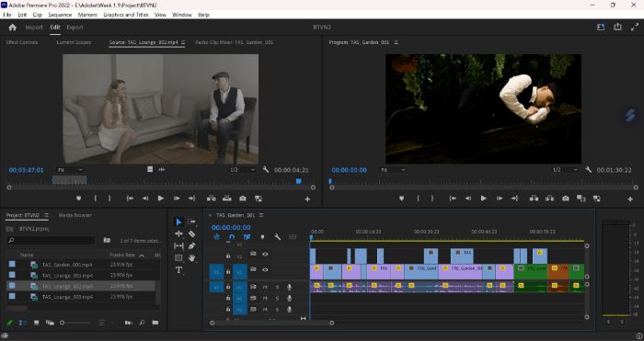Open the Sequence menu
This screenshot has width=644, height=341.
click(x=60, y=15)
